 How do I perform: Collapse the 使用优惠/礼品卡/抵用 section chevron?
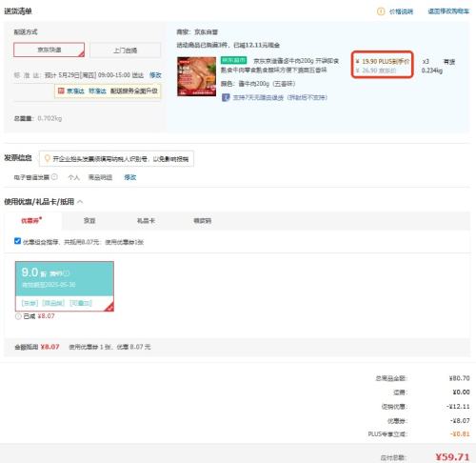[80, 202]
